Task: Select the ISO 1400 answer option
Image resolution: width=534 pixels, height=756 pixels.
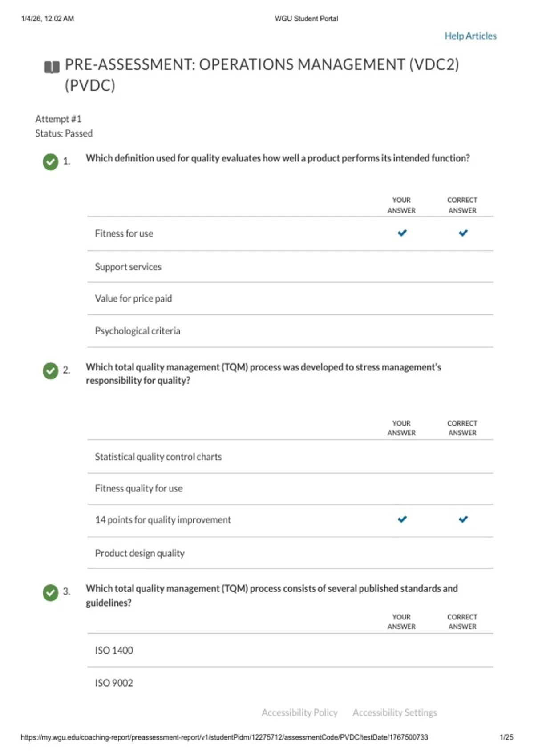Action: tap(290, 651)
